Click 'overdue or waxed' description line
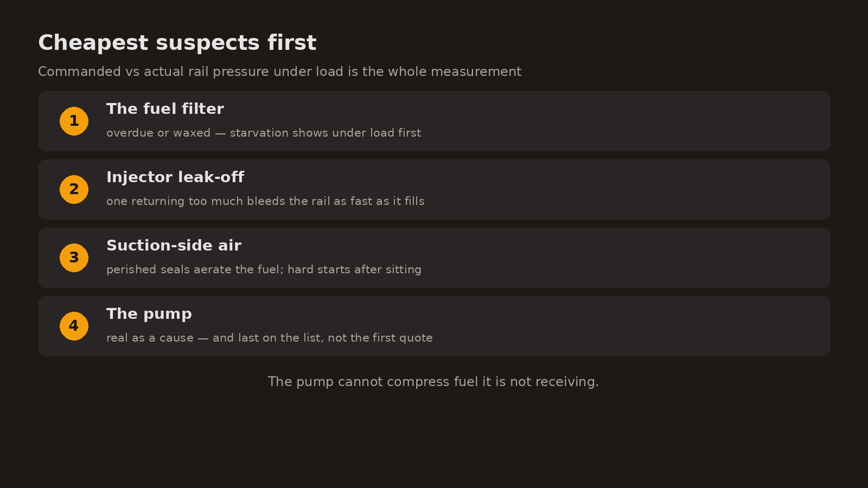The height and width of the screenshot is (488, 868). tap(264, 133)
